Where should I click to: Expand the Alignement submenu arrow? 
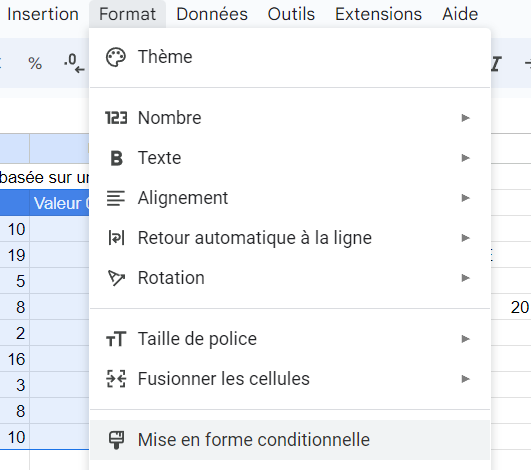(466, 198)
